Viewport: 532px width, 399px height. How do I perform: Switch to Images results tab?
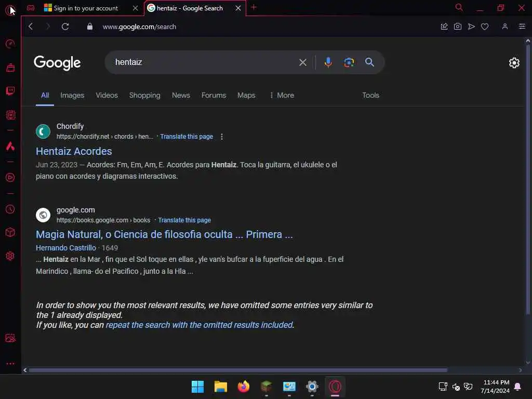point(72,96)
